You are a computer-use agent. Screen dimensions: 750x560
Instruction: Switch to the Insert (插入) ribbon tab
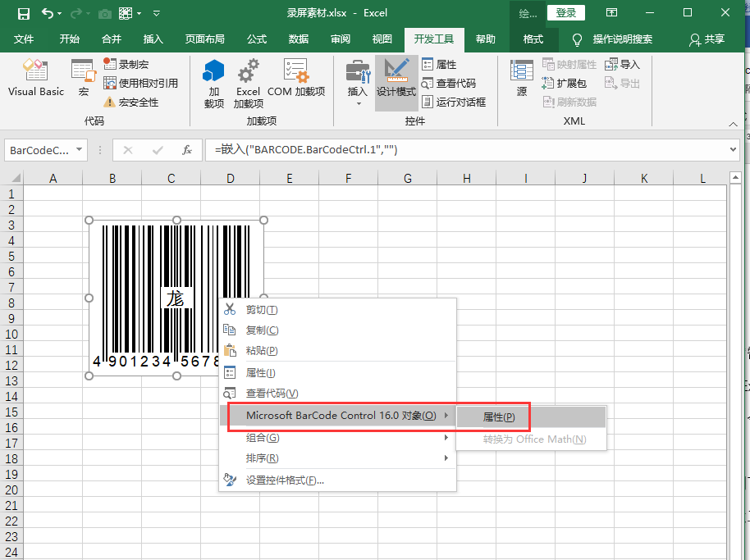point(153,39)
